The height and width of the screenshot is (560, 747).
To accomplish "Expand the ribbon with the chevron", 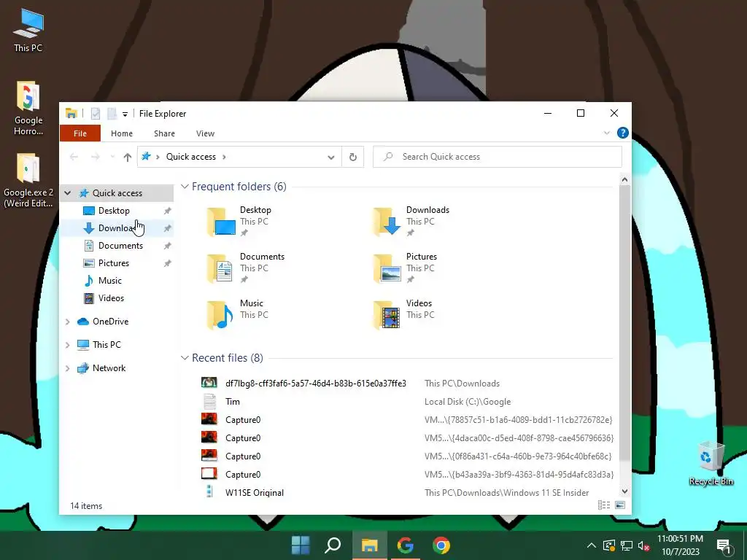I will click(606, 133).
